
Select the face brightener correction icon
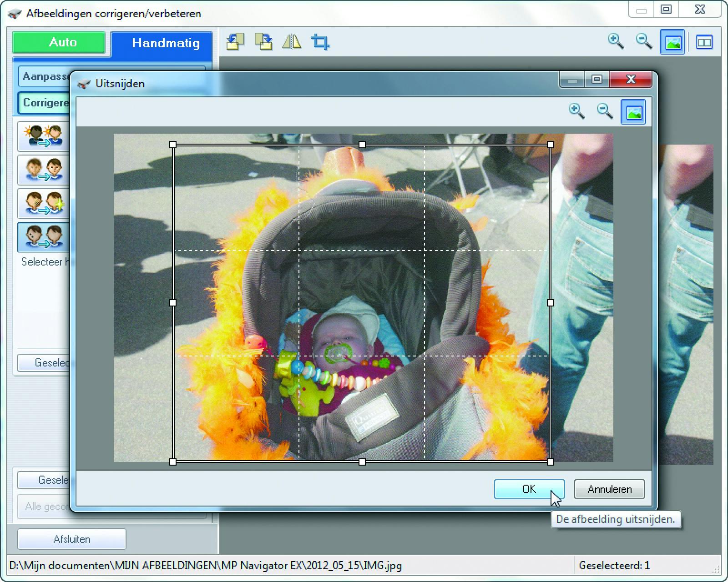(43, 136)
